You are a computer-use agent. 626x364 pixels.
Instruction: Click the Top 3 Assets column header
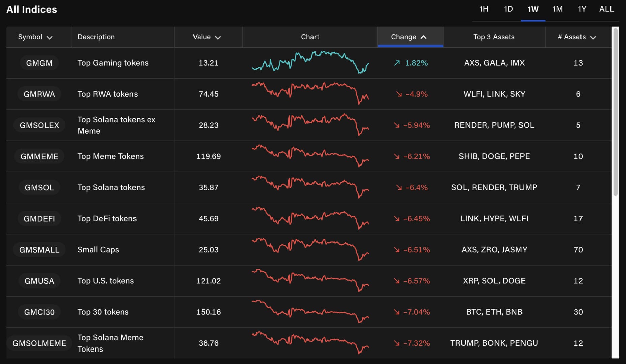pyautogui.click(x=494, y=37)
